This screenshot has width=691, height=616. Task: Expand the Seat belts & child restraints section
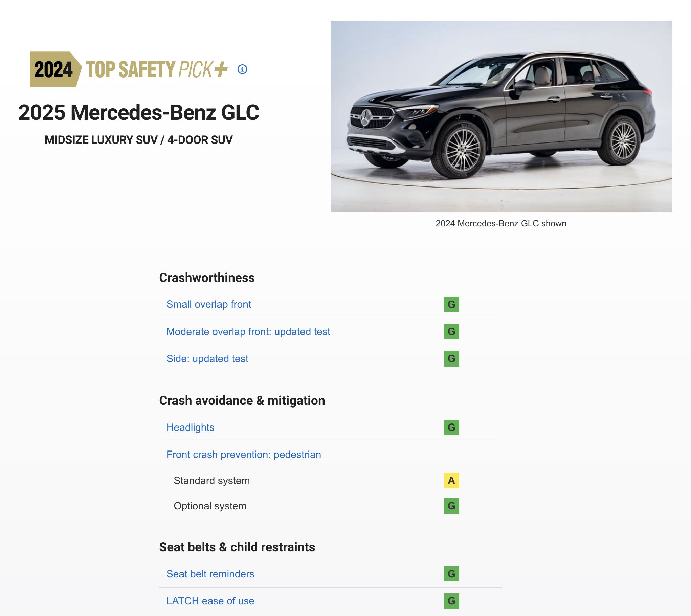pos(237,546)
